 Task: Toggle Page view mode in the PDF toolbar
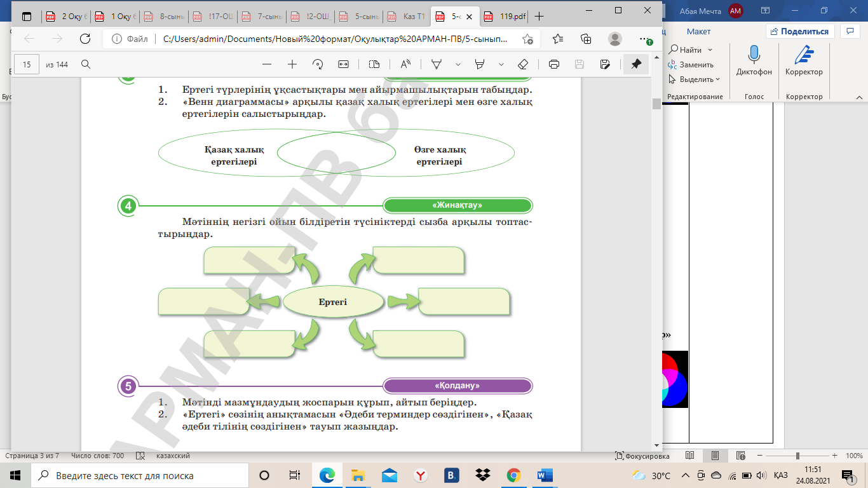pos(374,64)
